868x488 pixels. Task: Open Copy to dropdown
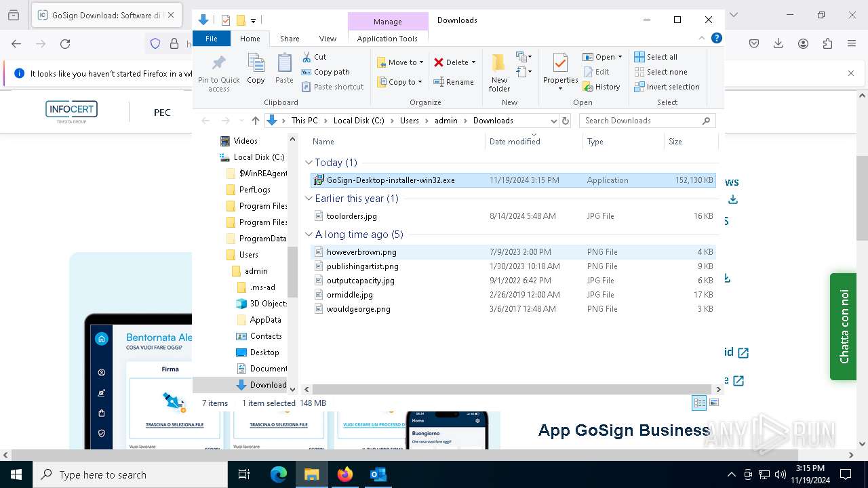coord(399,82)
